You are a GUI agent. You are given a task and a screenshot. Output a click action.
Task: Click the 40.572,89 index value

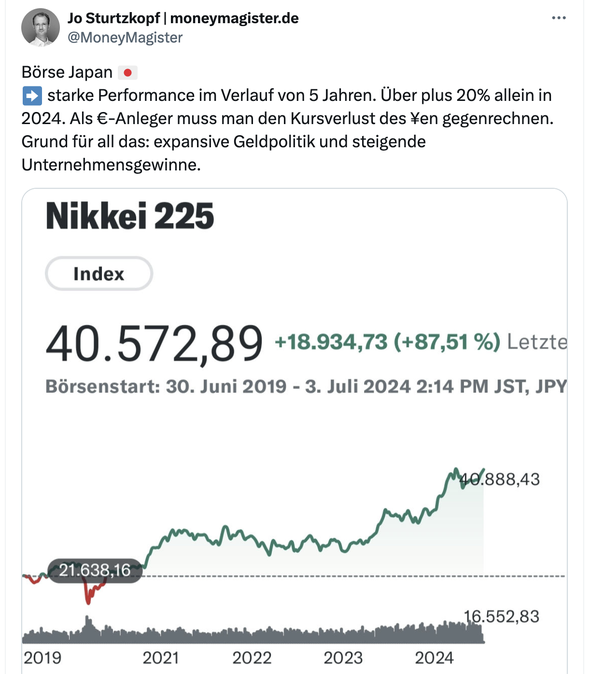[x=154, y=344]
